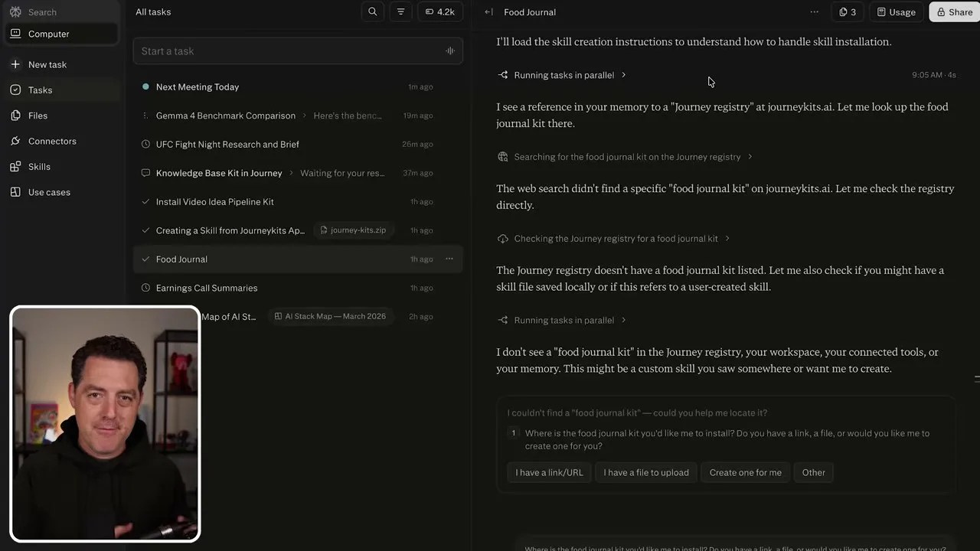Click the globe icon beside Searching for the food journal kit
980x551 pixels.
point(503,157)
